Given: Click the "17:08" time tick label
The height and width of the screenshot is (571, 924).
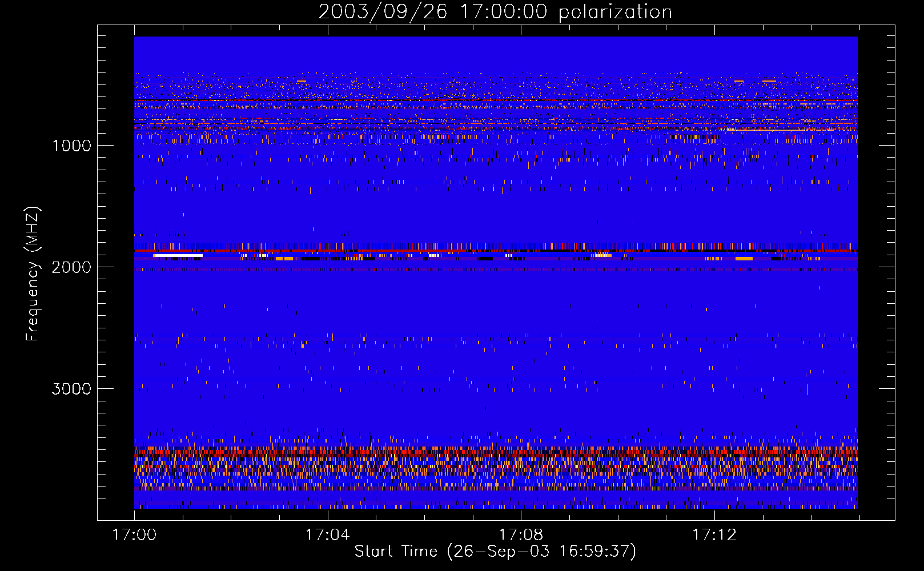Looking at the screenshot, I should [x=521, y=535].
